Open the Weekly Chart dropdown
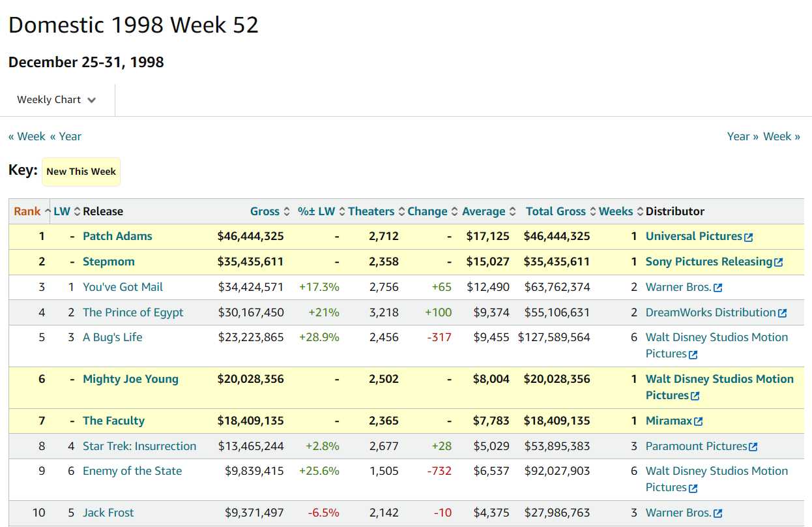The width and height of the screenshot is (812, 527). tap(57, 100)
